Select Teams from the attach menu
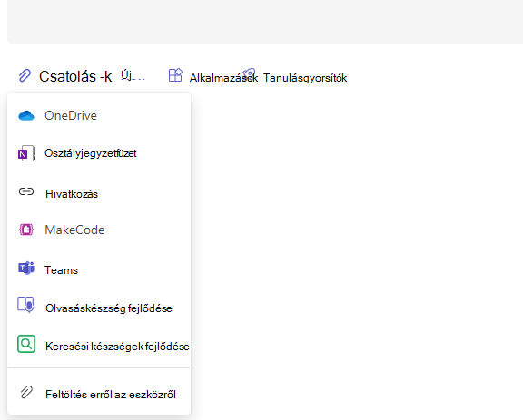The width and height of the screenshot is (523, 420). 99,269
